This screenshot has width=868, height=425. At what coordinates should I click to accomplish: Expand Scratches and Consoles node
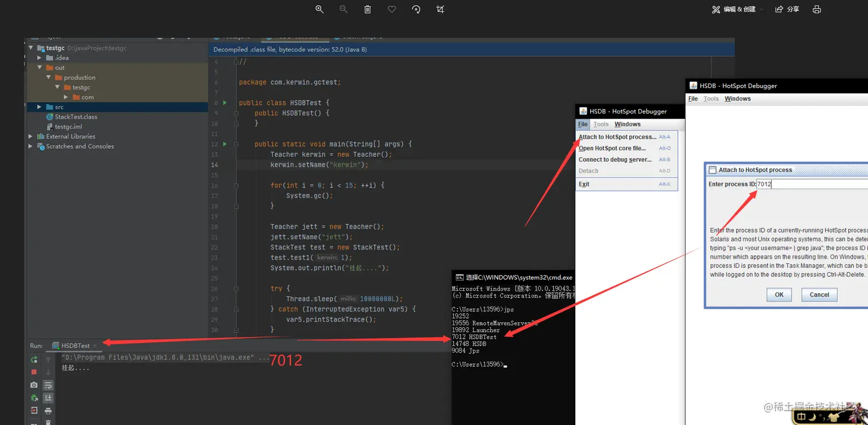30,146
